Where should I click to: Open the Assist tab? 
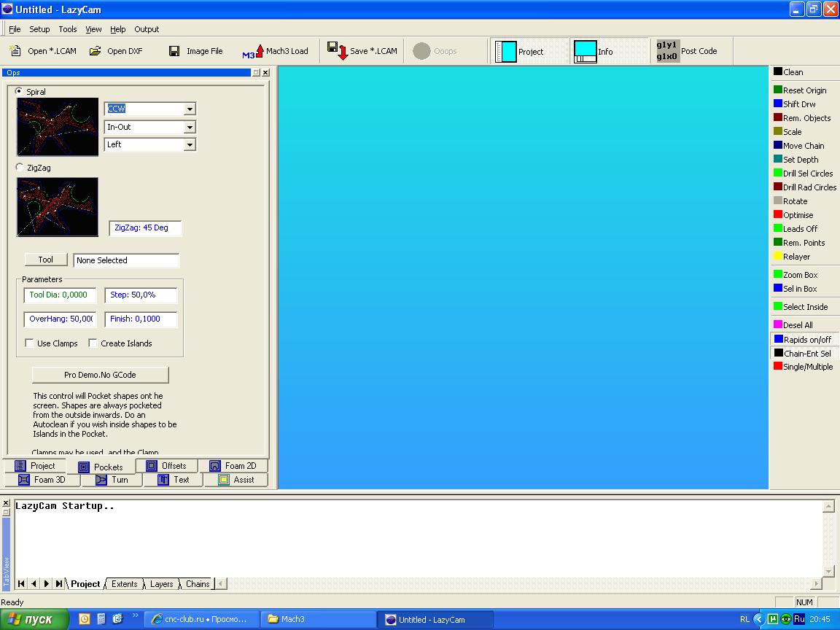pyautogui.click(x=236, y=480)
